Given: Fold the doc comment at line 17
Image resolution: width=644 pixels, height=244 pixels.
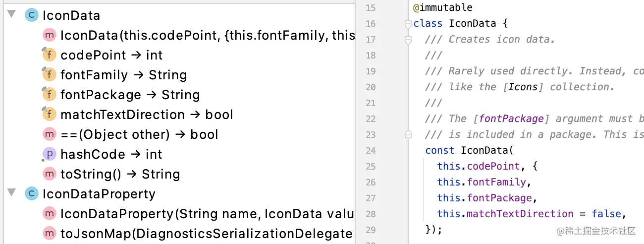Looking at the screenshot, I should [x=408, y=39].
